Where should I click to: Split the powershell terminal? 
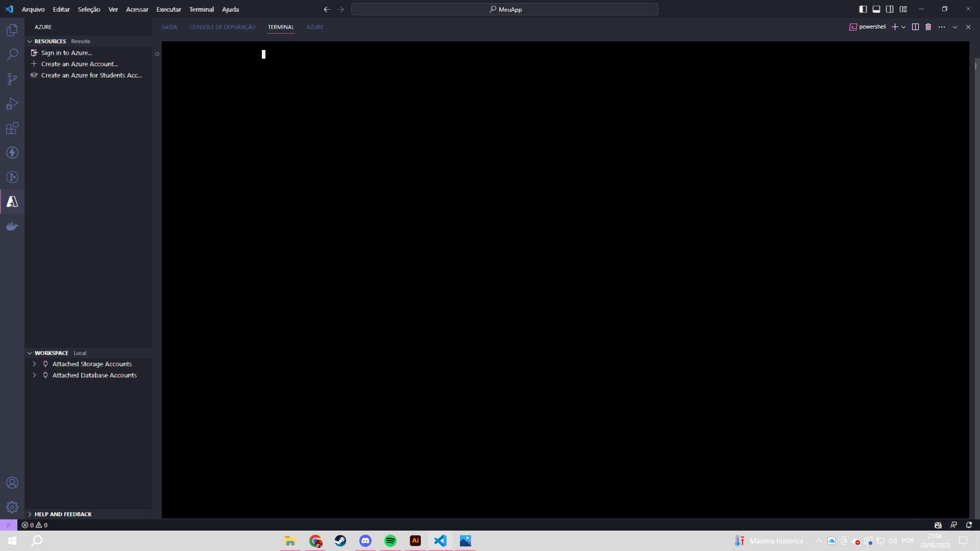click(x=915, y=27)
